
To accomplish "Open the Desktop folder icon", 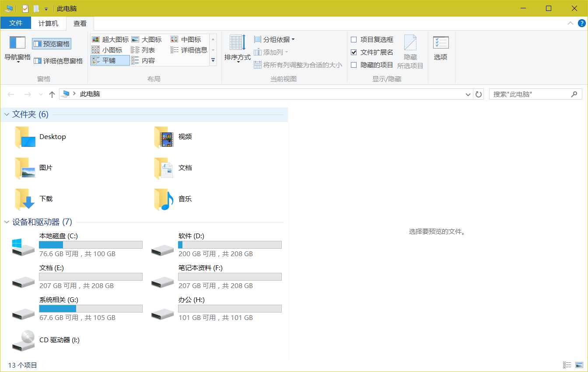I will tap(24, 137).
